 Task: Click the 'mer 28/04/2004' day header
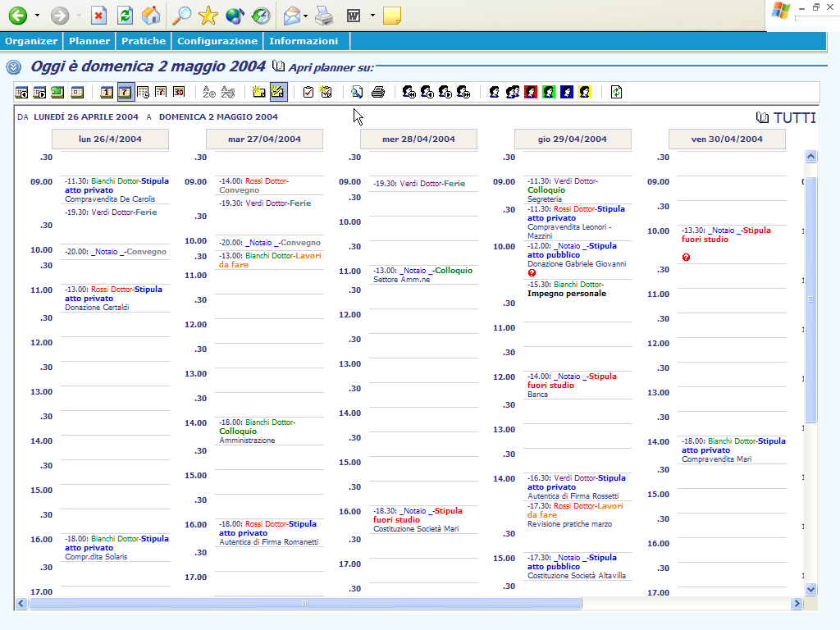[419, 139]
